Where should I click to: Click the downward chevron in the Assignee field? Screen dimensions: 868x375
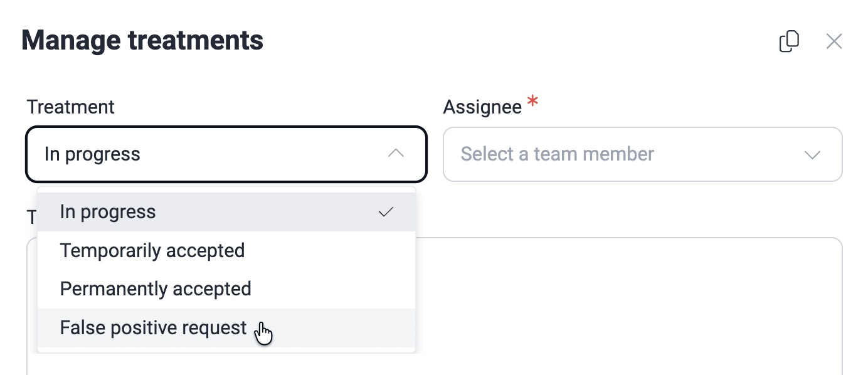tap(813, 154)
